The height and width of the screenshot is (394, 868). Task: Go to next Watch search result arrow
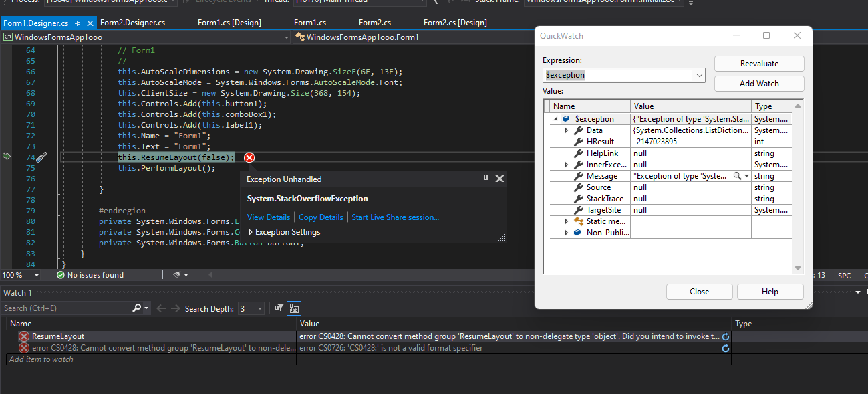click(176, 308)
